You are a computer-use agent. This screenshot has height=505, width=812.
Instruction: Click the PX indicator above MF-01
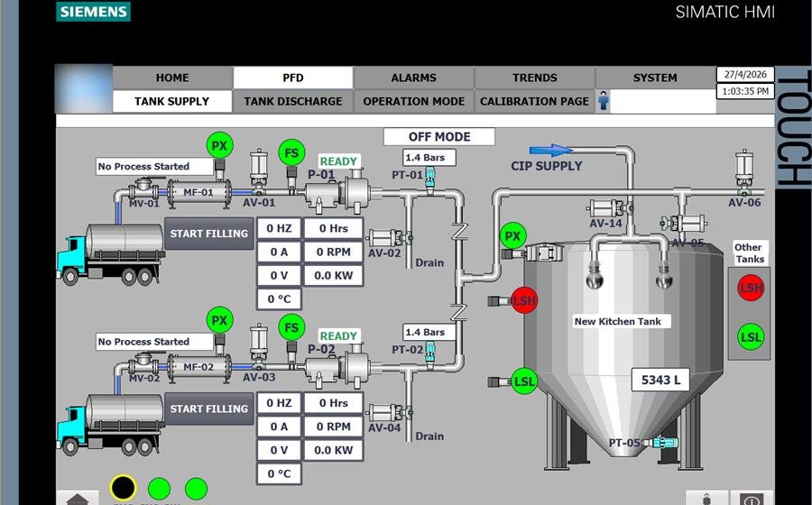click(x=219, y=146)
